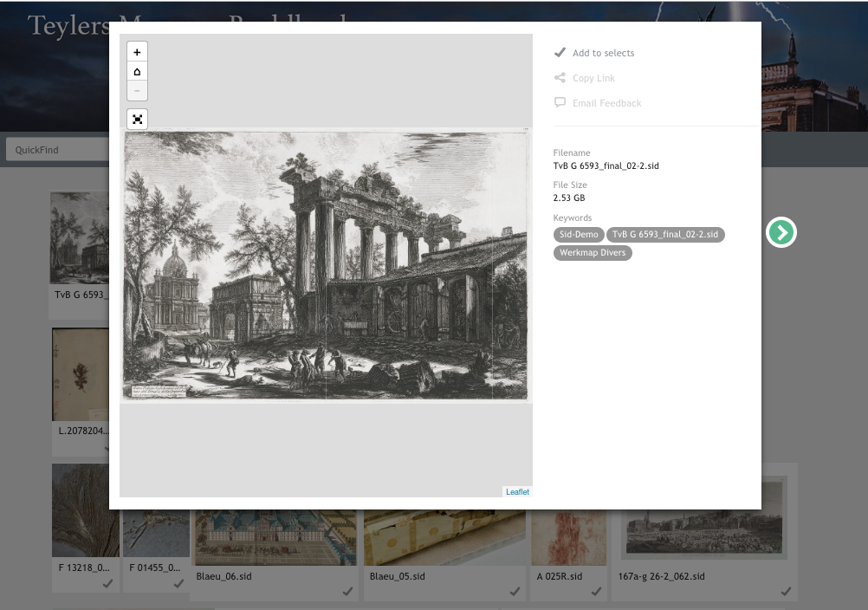The height and width of the screenshot is (610, 868).
Task: Toggle select checkmark for Blaeu_05.sid
Action: pyautogui.click(x=515, y=591)
